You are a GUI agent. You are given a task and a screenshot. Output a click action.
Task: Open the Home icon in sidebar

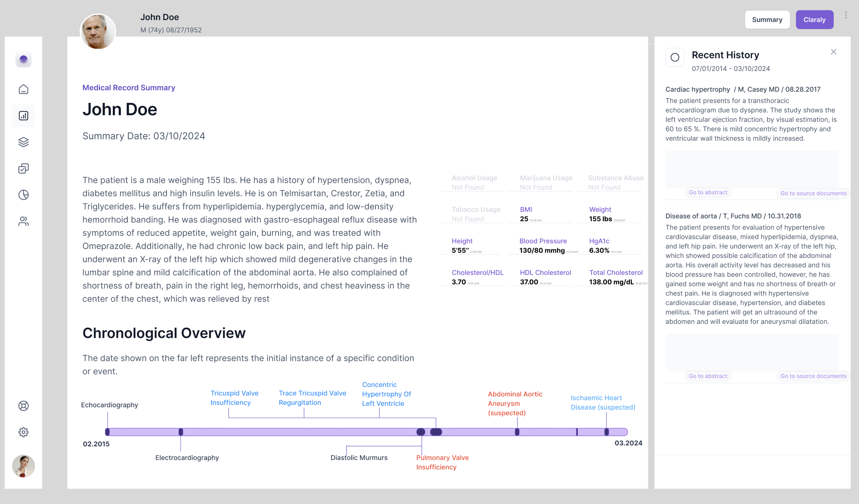[x=23, y=89]
